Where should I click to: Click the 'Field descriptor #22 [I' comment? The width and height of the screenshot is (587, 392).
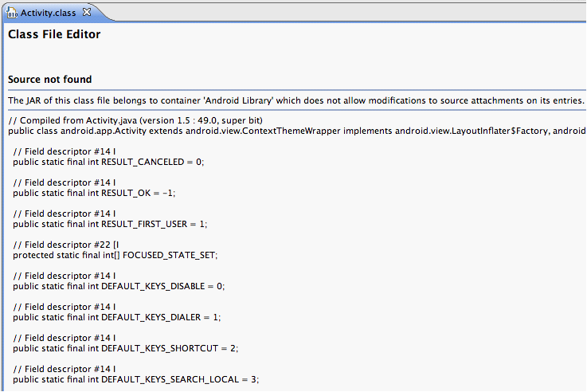click(x=66, y=245)
